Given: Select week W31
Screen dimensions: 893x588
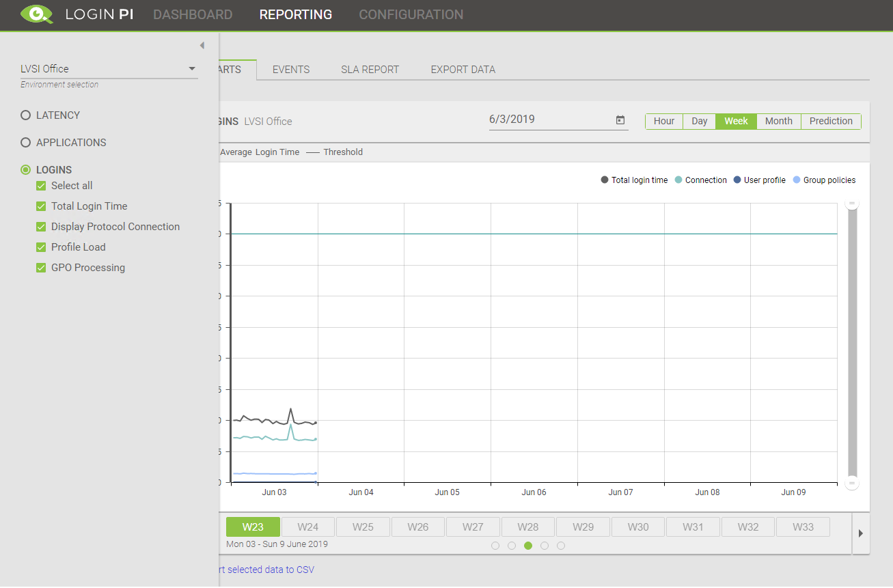Looking at the screenshot, I should 693,527.
